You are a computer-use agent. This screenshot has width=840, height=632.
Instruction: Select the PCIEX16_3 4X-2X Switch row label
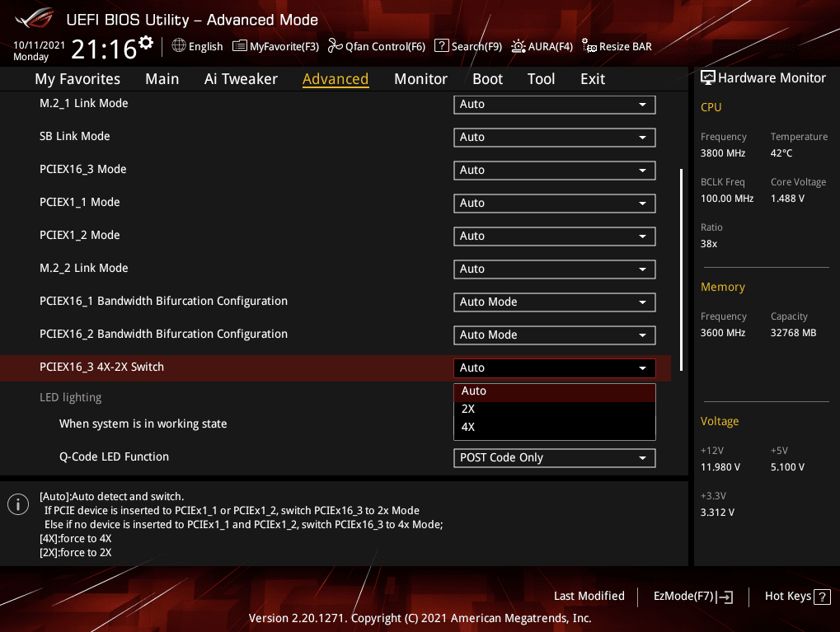[x=101, y=367]
